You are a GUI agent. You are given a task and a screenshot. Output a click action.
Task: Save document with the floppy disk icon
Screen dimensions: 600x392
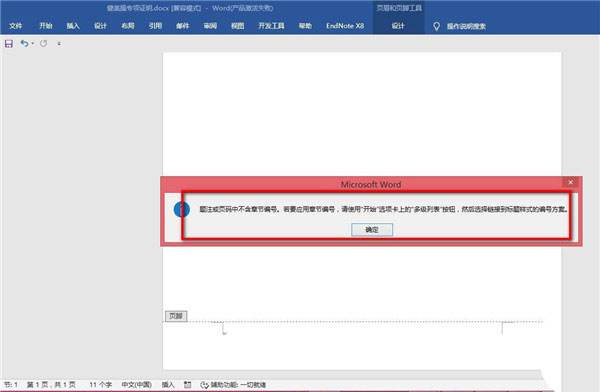(x=9, y=44)
